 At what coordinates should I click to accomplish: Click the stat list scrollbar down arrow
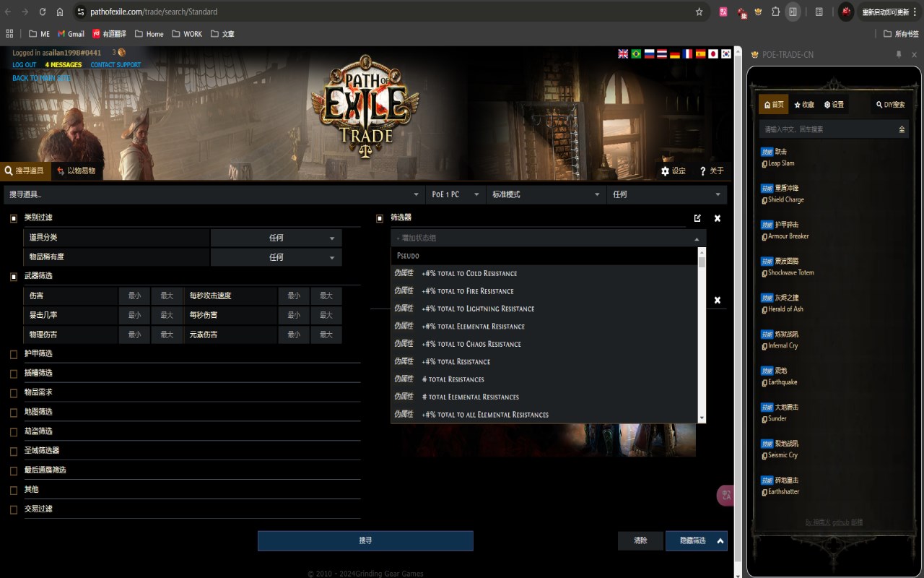click(702, 418)
